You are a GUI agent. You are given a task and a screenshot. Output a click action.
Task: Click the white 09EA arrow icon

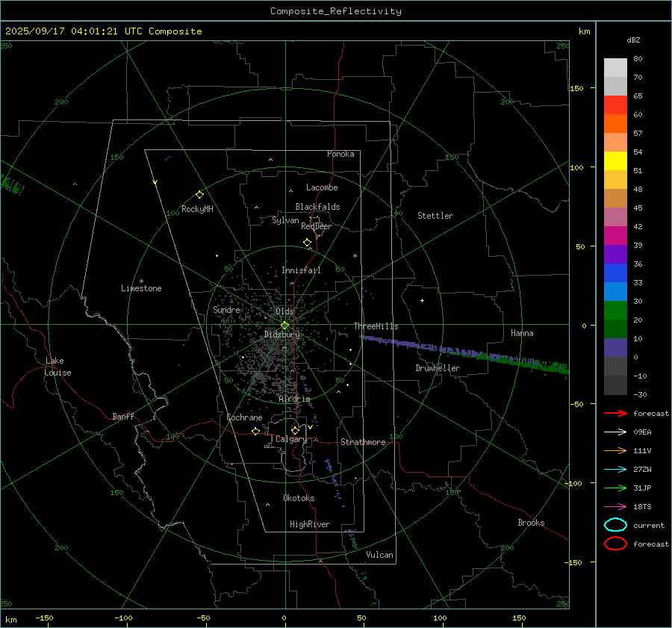615,432
